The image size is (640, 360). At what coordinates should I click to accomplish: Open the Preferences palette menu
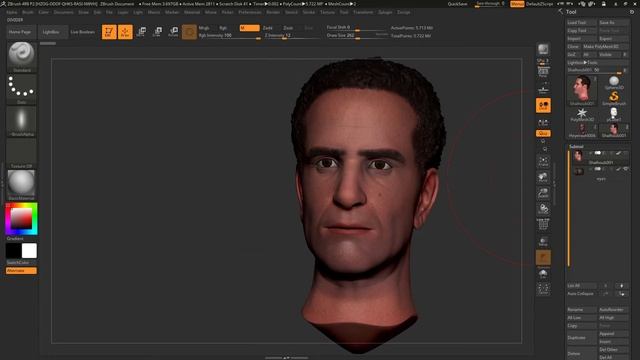point(250,12)
